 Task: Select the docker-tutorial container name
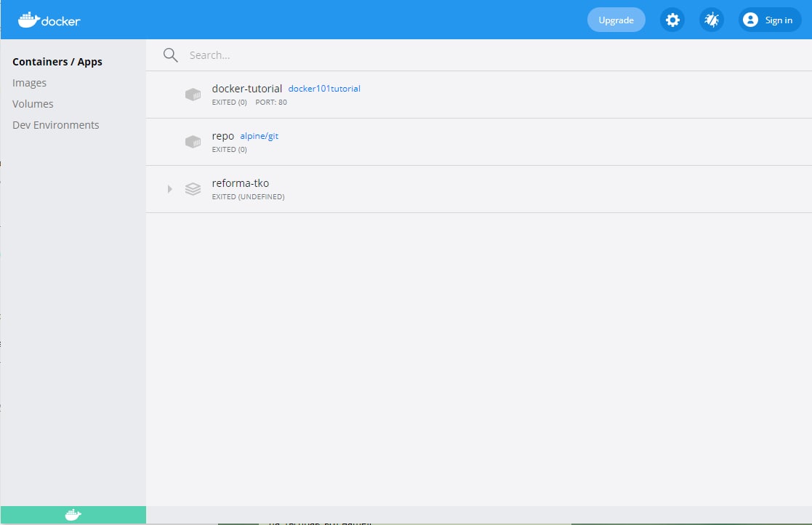pos(247,89)
